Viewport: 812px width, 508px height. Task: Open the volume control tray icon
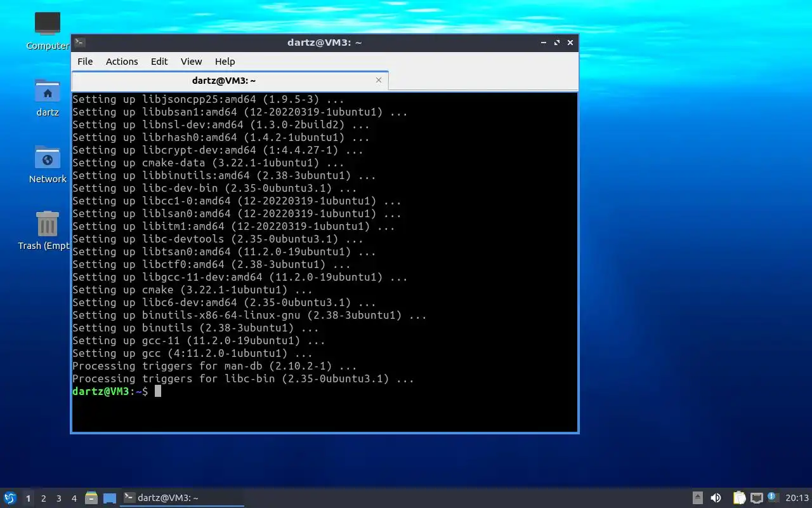(716, 498)
